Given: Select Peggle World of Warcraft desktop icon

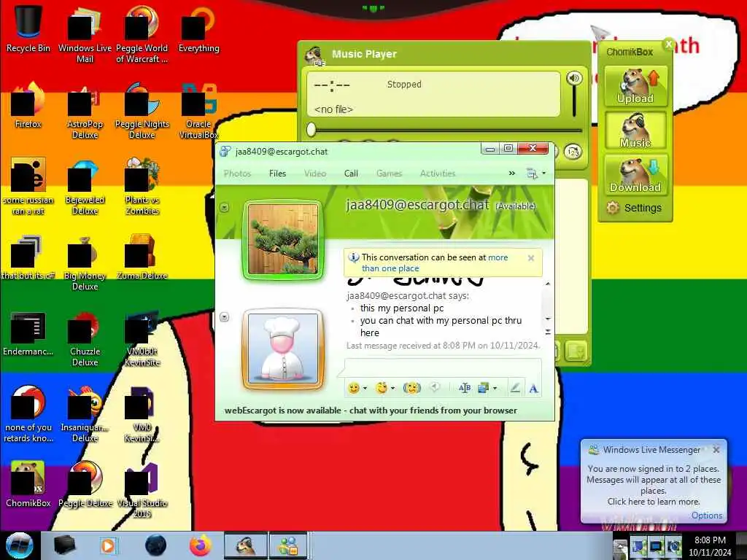Looking at the screenshot, I should (x=142, y=34).
